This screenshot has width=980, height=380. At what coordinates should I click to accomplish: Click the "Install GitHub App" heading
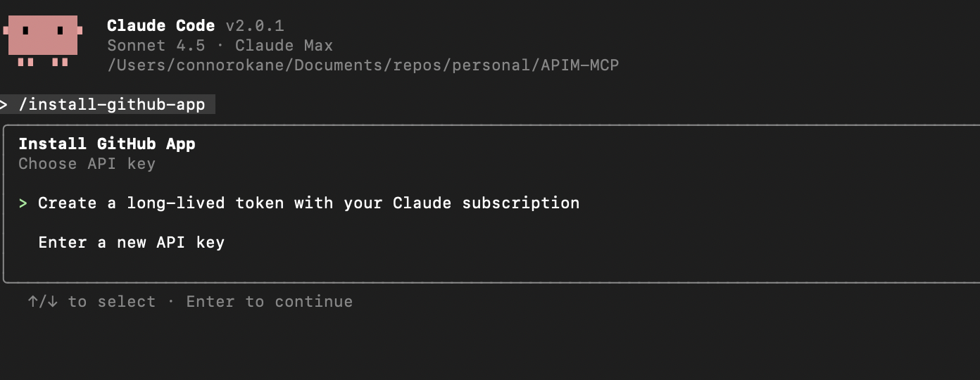point(107,144)
